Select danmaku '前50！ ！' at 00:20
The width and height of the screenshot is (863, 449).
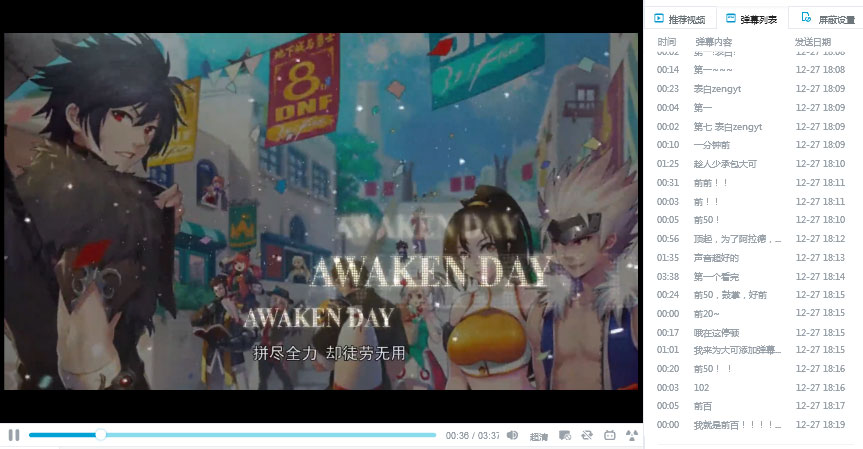(752, 369)
